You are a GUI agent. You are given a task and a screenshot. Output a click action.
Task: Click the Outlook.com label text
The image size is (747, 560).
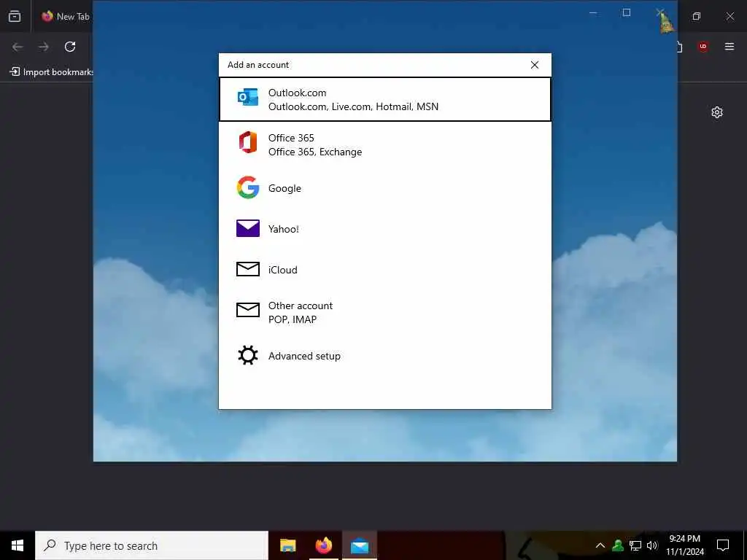(x=298, y=93)
